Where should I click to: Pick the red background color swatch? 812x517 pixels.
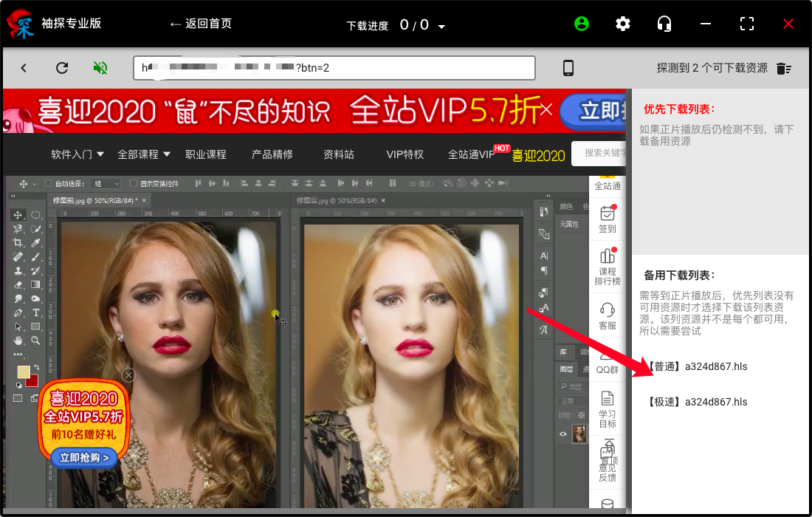point(34,382)
